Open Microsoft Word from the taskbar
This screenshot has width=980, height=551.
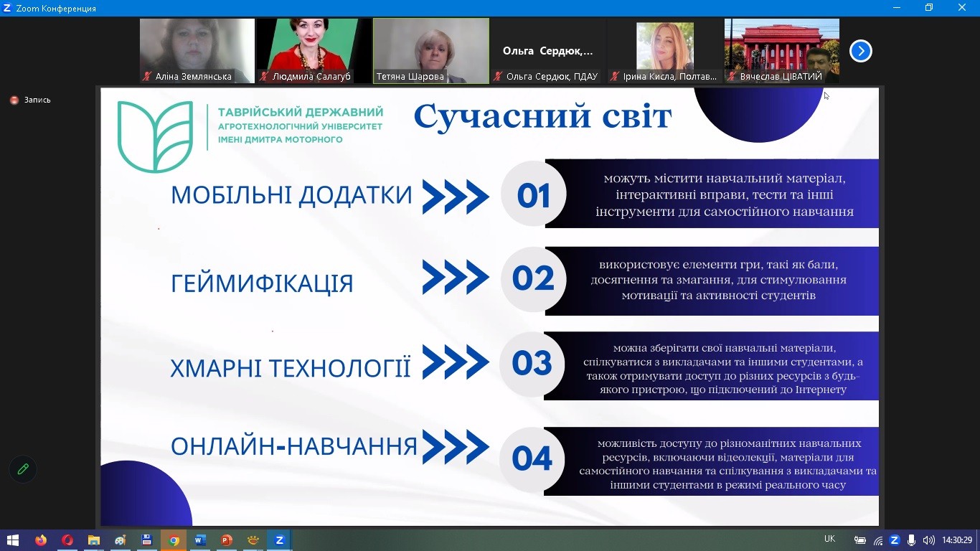click(199, 540)
